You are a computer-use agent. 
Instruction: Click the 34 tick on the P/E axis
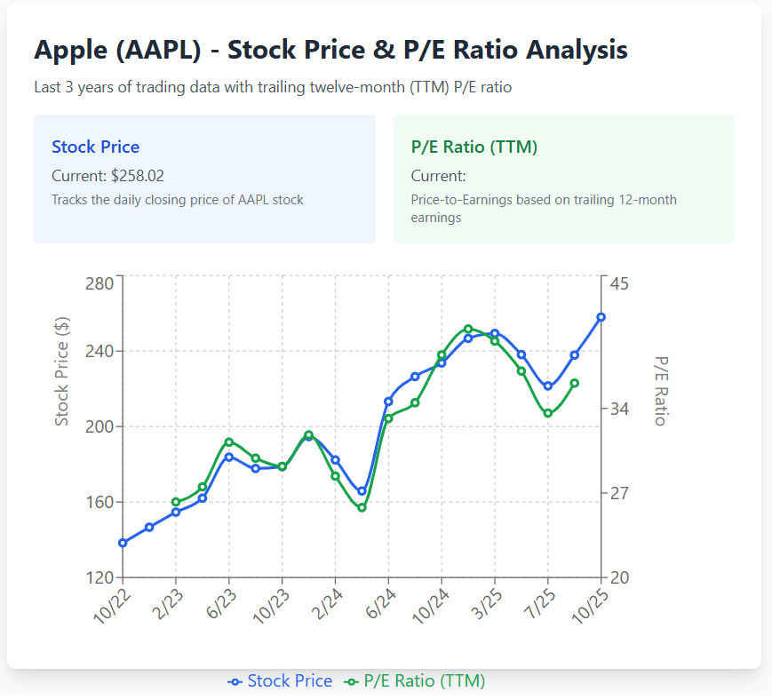tap(618, 410)
